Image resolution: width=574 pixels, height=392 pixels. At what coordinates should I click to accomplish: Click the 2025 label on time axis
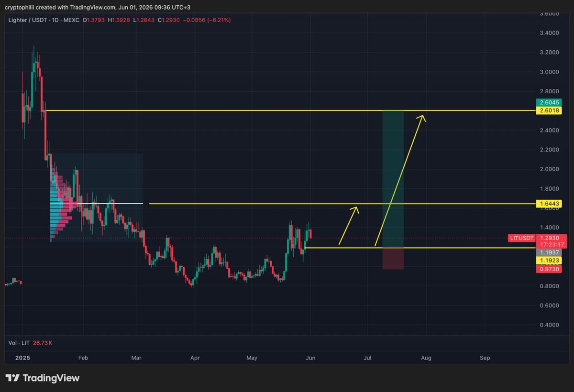(22, 358)
